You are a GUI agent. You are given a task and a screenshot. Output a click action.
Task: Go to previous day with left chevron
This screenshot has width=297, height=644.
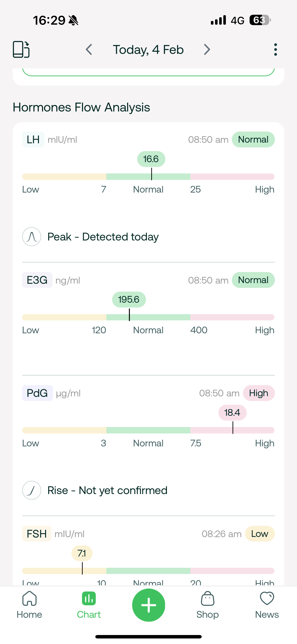coord(89,50)
